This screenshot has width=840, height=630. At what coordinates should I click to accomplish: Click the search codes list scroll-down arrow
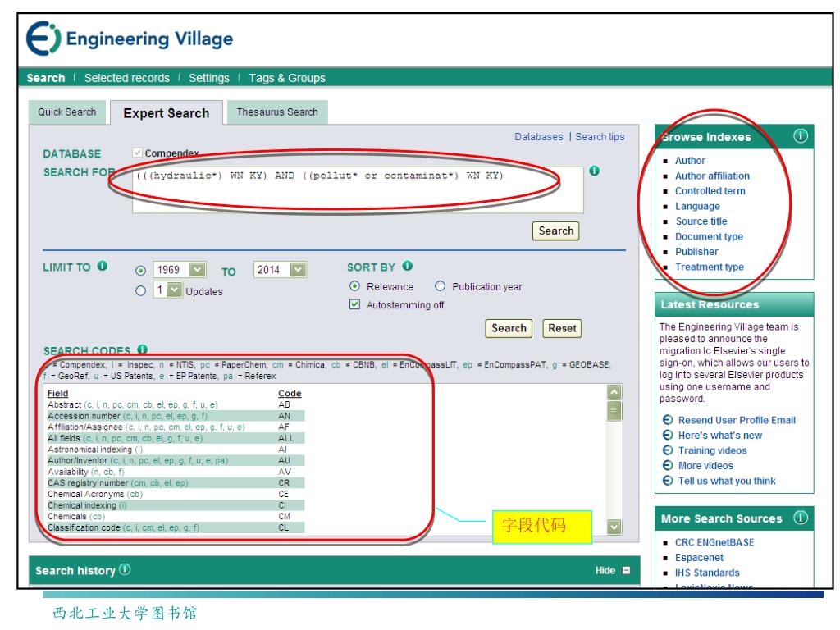tap(614, 527)
